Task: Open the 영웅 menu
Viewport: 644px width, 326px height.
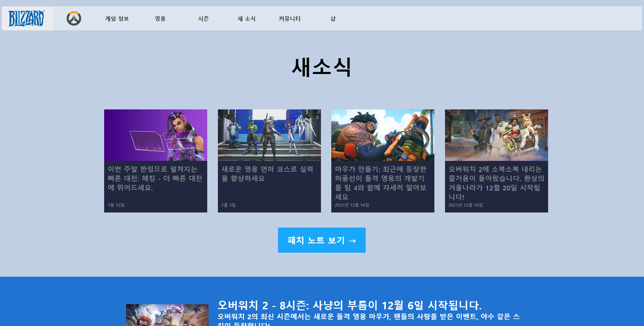Action: tap(160, 19)
